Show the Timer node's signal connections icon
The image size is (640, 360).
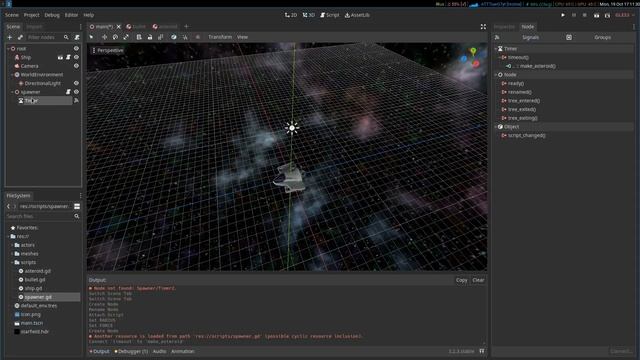click(76, 100)
